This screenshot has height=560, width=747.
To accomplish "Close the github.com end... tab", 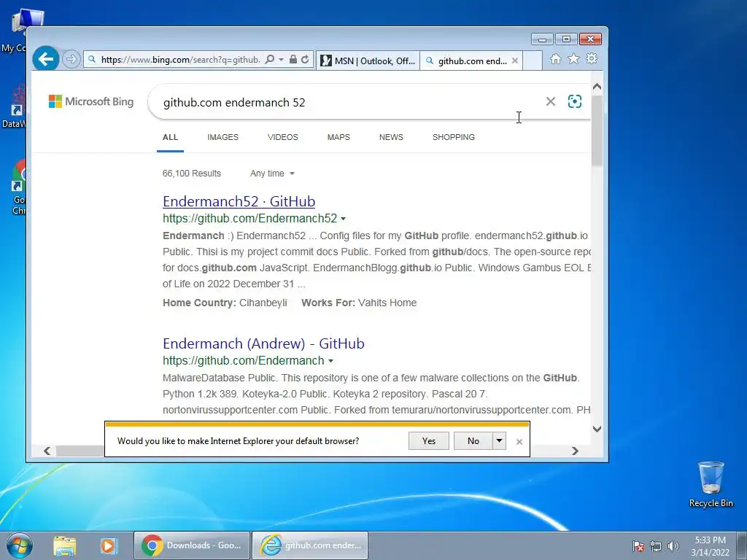I will point(515,61).
